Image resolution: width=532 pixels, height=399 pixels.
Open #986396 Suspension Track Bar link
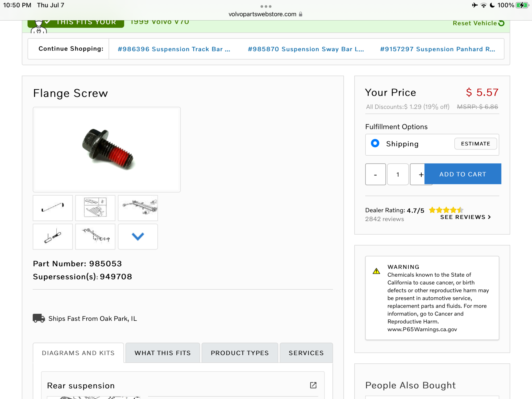pos(174,49)
